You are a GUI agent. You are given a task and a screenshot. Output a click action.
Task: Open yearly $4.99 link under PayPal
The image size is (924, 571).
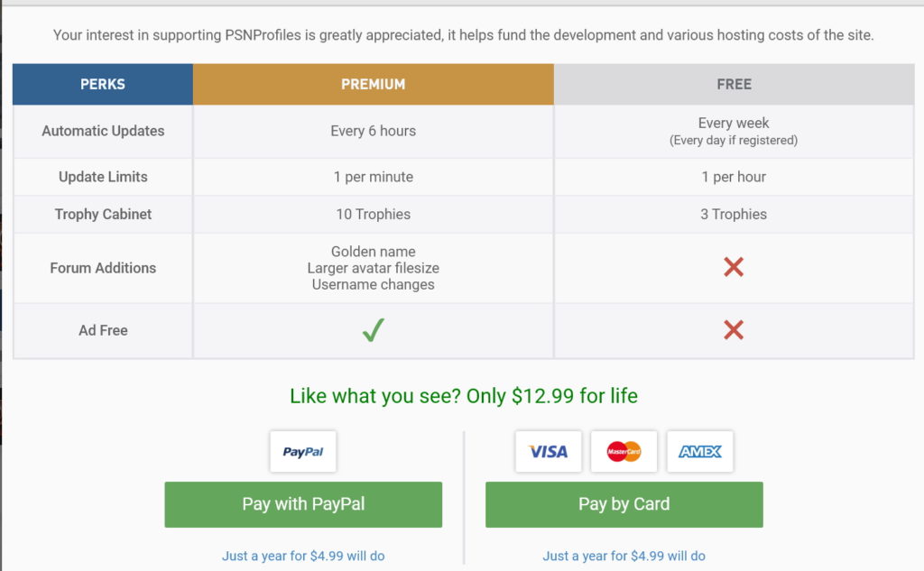303,556
